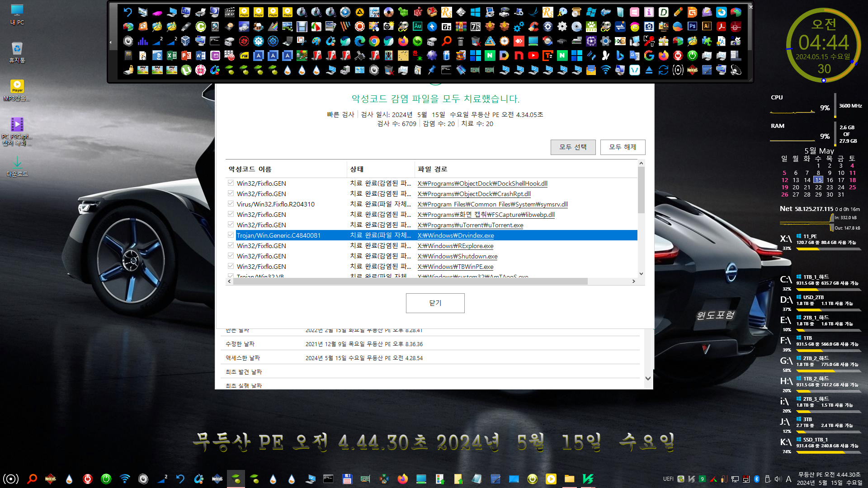Click the horizontal scrollbar left arrow

(x=229, y=281)
